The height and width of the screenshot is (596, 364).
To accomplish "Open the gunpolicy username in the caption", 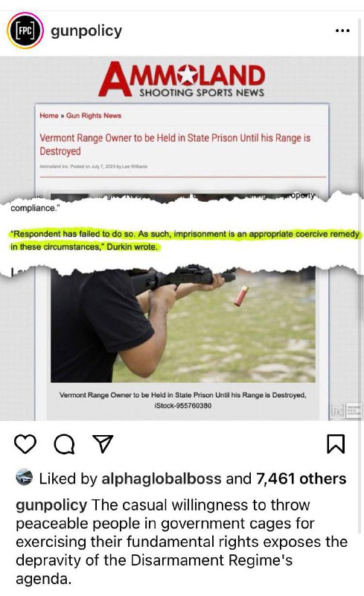I will tap(51, 505).
